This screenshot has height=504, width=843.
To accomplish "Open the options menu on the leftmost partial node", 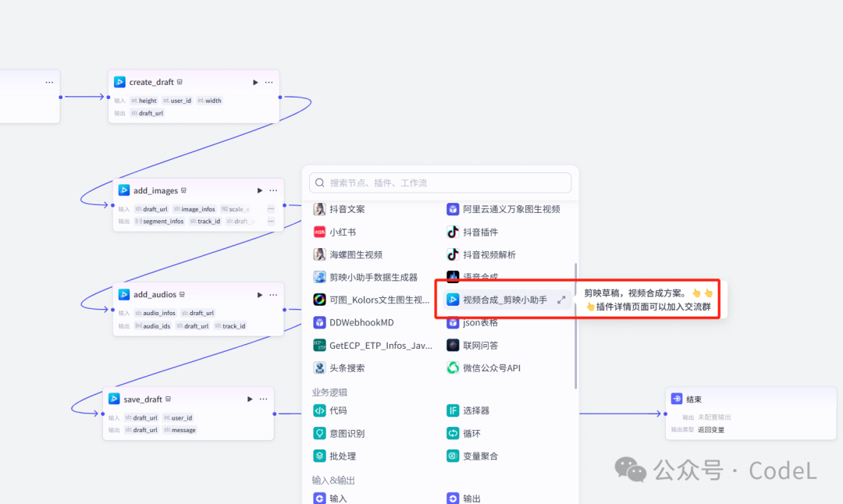I will pyautogui.click(x=49, y=82).
